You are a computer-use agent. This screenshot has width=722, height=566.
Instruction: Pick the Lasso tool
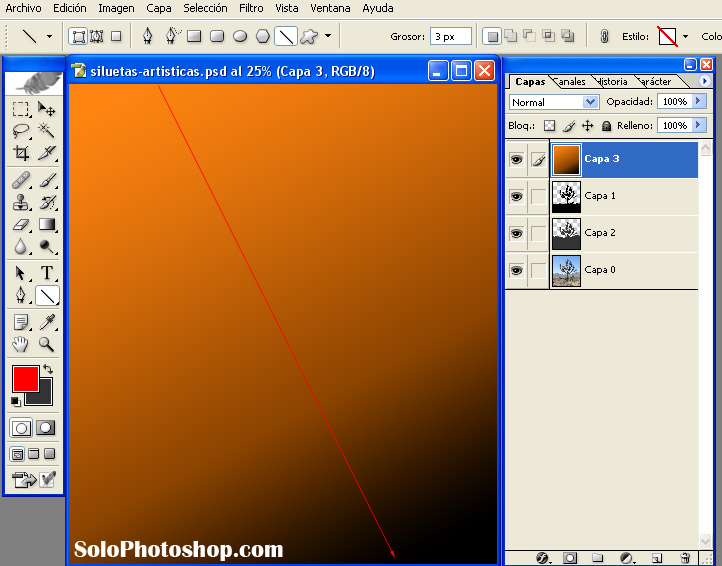[21, 131]
